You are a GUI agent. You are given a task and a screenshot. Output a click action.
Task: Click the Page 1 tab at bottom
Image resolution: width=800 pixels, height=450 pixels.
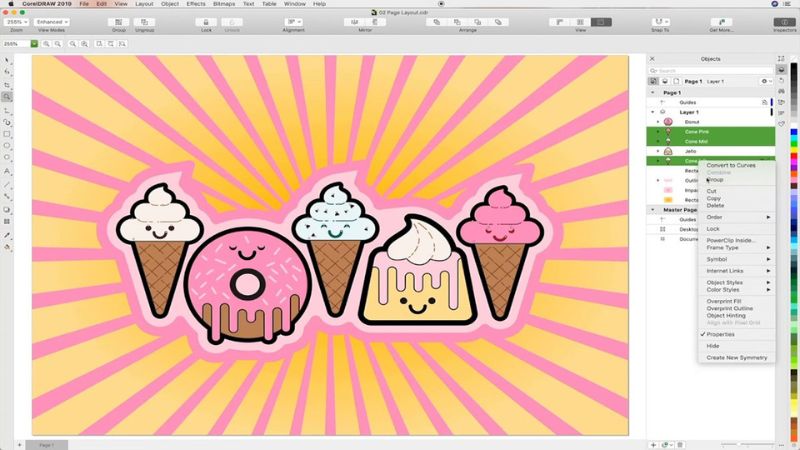click(x=46, y=444)
